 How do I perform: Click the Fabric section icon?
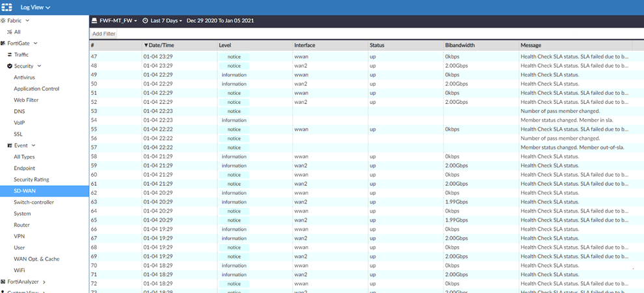(x=3, y=21)
